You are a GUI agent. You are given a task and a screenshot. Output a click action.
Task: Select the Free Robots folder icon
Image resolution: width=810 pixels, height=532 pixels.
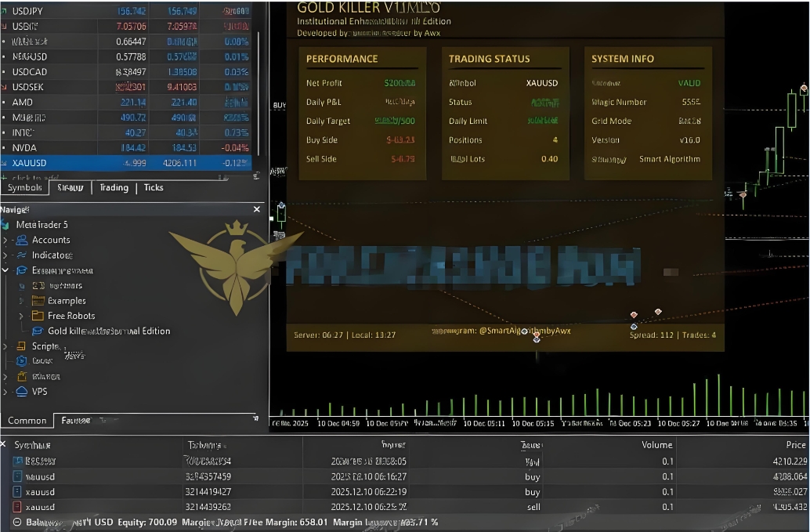point(37,316)
